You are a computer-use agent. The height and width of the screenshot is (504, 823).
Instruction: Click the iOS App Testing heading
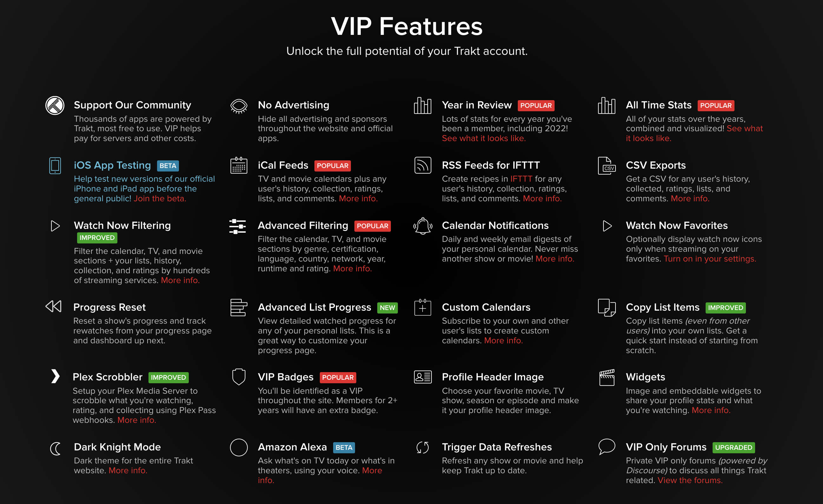(x=112, y=165)
